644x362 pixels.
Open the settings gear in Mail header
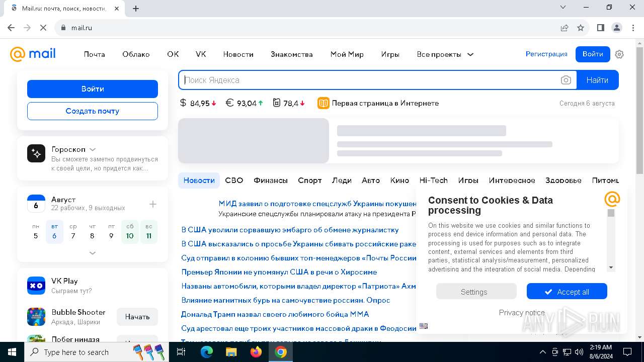pyautogui.click(x=619, y=54)
